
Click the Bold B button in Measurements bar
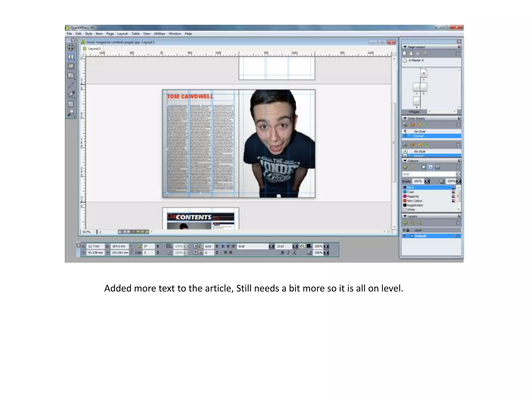click(x=282, y=253)
